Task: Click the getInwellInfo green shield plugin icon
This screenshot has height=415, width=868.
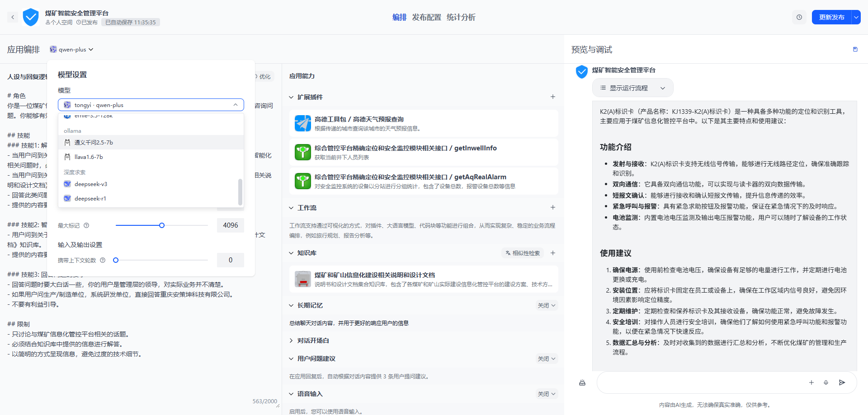Action: [302, 153]
